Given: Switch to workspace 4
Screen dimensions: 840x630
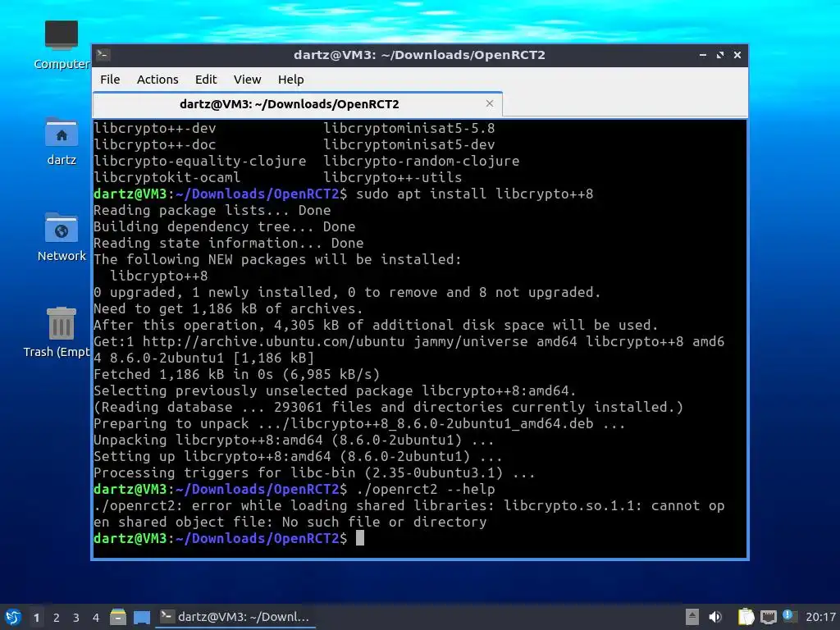Looking at the screenshot, I should click(96, 618).
